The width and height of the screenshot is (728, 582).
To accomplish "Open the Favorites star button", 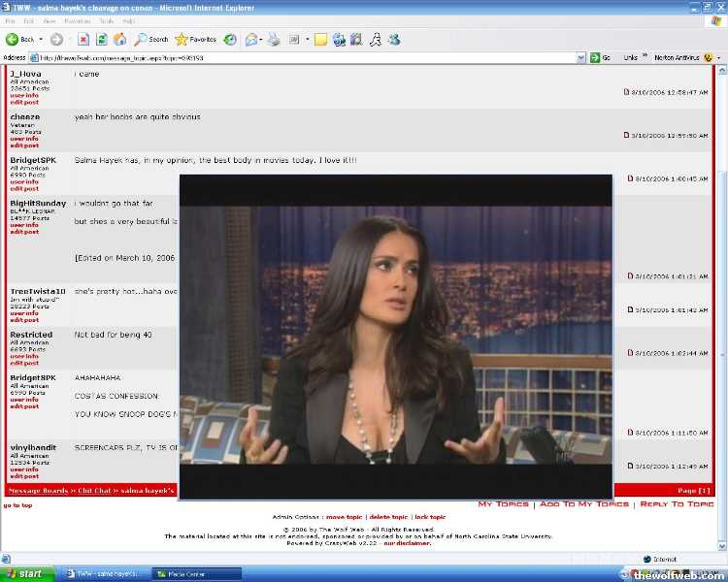I will (196, 40).
